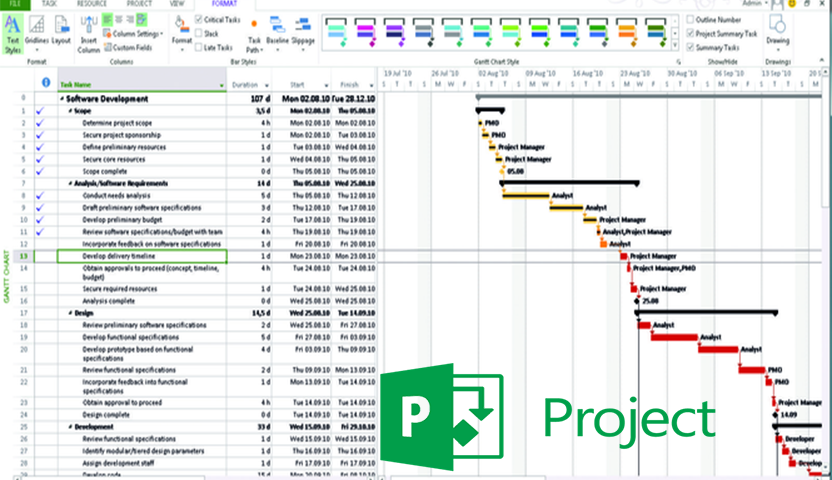The width and height of the screenshot is (832, 480).
Task: Click the completed checkmark for Develop preliminary budget
Action: pyautogui.click(x=40, y=220)
